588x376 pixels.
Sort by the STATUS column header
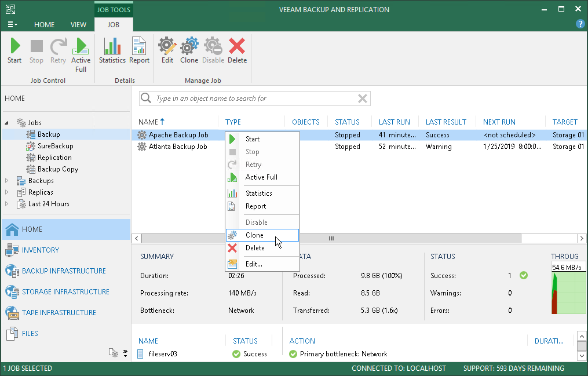347,122
